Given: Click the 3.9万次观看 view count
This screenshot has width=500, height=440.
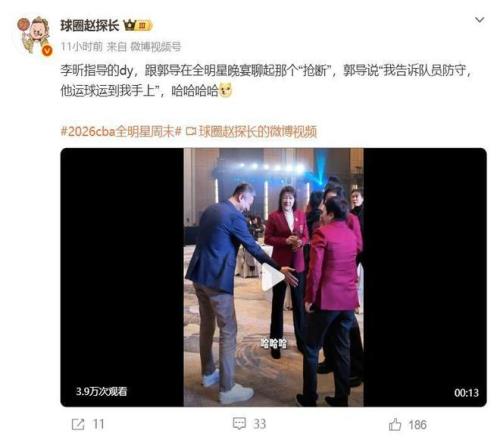Looking at the screenshot, I should click(x=101, y=391).
